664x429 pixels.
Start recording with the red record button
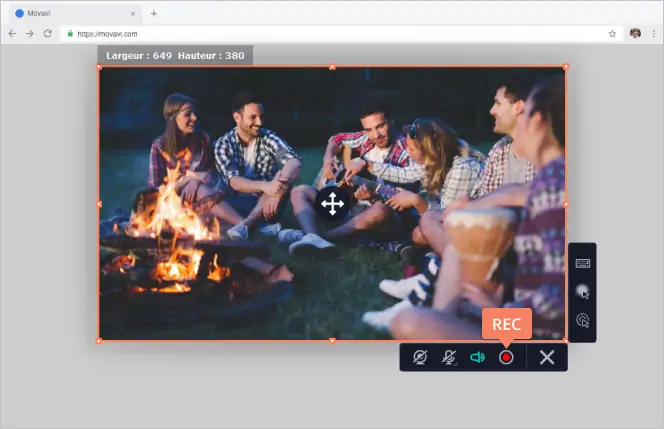click(506, 357)
